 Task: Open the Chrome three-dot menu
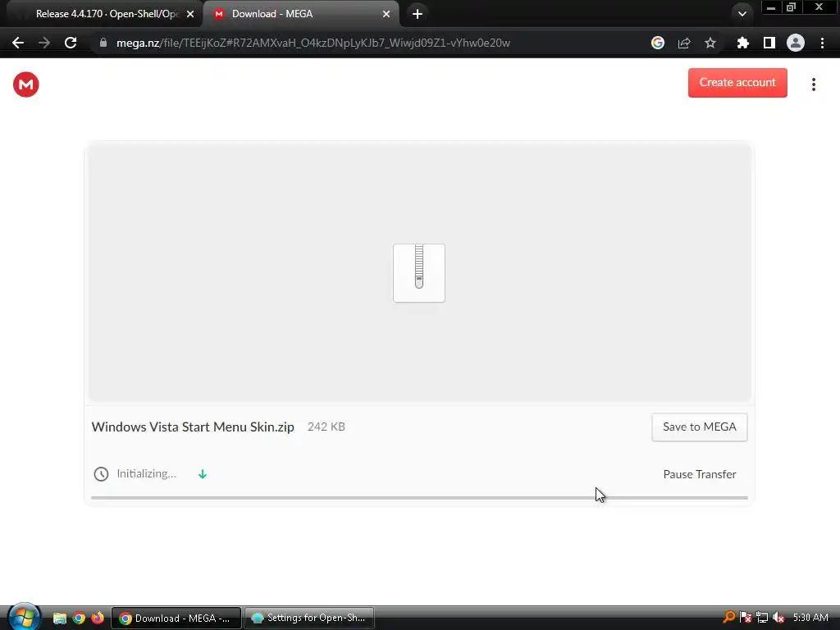coord(822,43)
